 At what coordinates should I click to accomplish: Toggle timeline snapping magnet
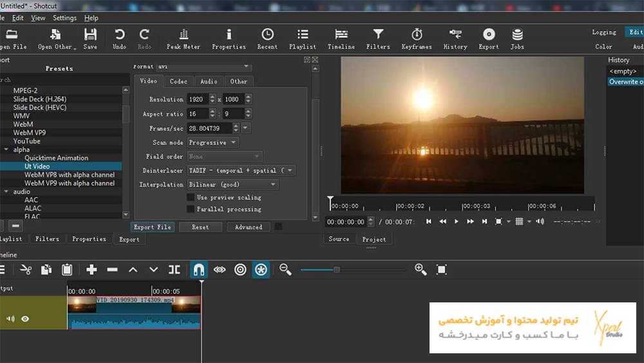pos(199,270)
